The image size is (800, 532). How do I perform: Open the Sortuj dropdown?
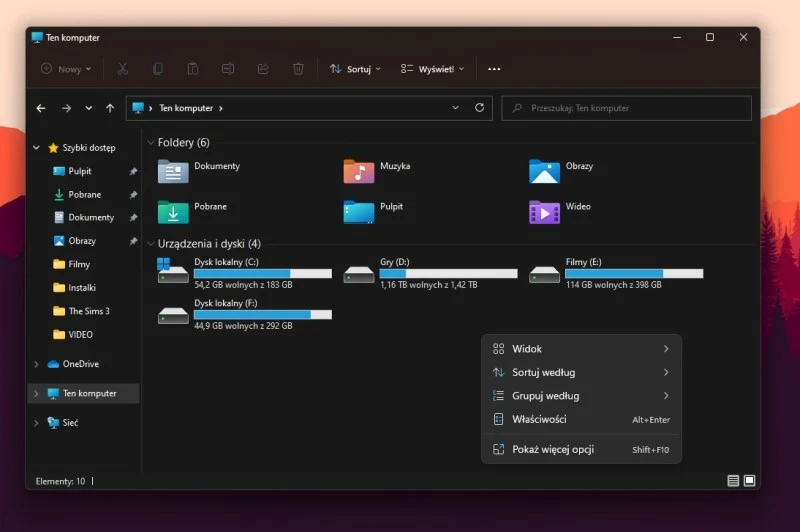point(355,69)
